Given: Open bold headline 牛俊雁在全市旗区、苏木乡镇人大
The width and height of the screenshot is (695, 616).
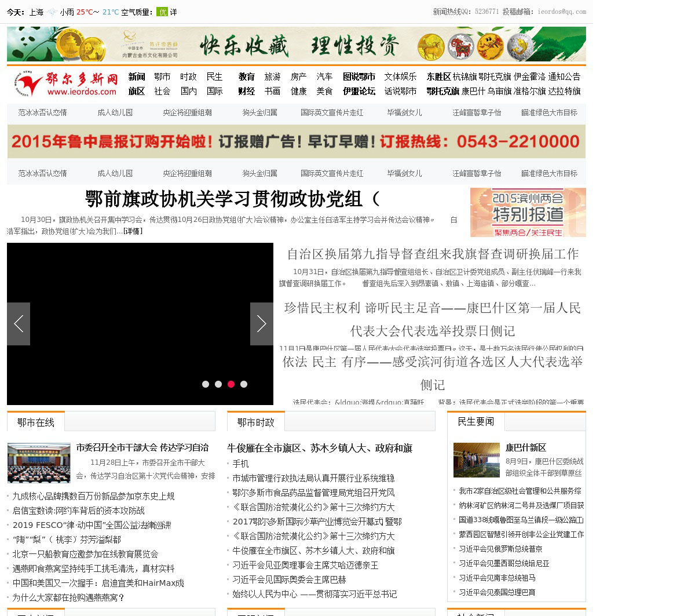Looking at the screenshot, I should coord(320,448).
